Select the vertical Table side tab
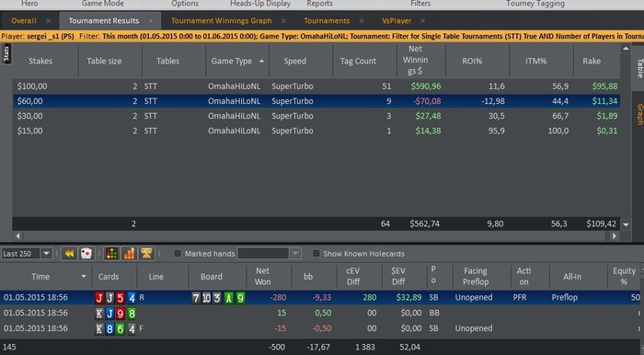Screen dimensions: 644x355 point(639,68)
